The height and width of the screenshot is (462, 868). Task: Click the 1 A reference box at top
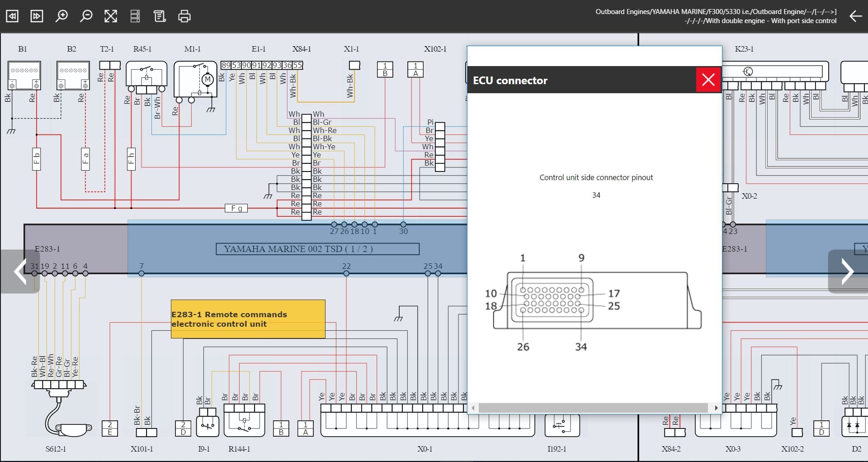click(415, 69)
